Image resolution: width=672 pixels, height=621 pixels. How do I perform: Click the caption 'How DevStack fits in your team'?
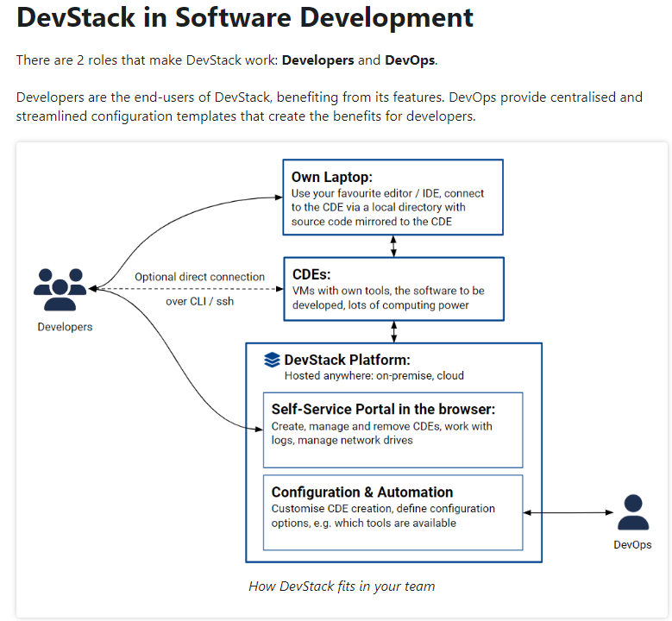342,586
